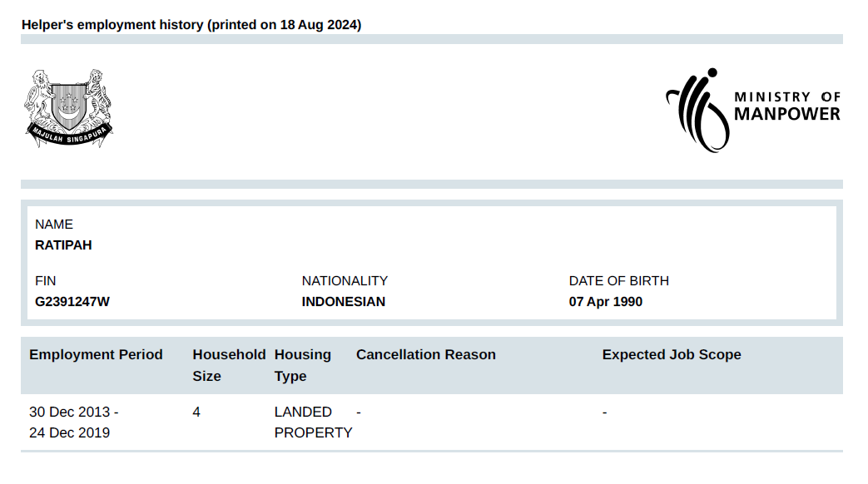Select the NAME field label
The width and height of the screenshot is (868, 484).
pos(54,225)
